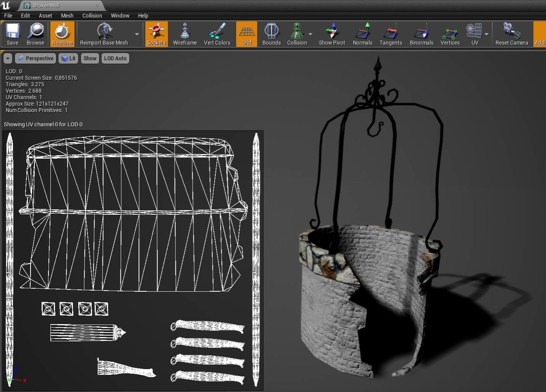Image resolution: width=546 pixels, height=392 pixels.
Task: Open the Help menu
Action: (143, 16)
